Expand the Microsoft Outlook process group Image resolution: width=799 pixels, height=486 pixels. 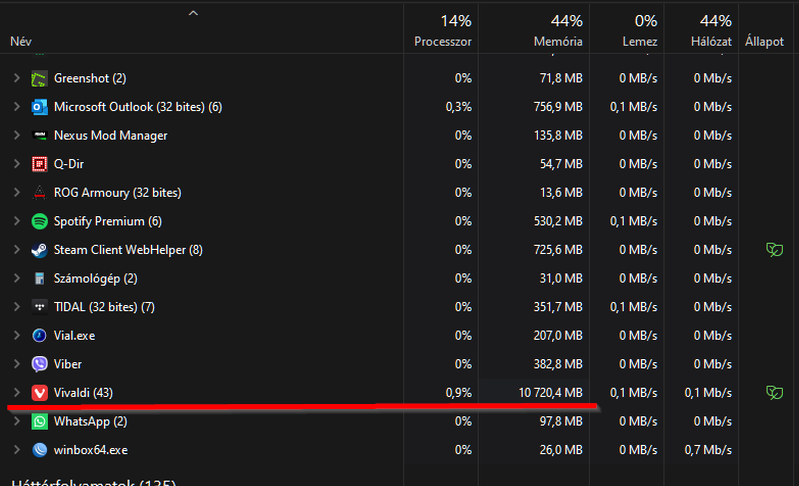point(17,107)
